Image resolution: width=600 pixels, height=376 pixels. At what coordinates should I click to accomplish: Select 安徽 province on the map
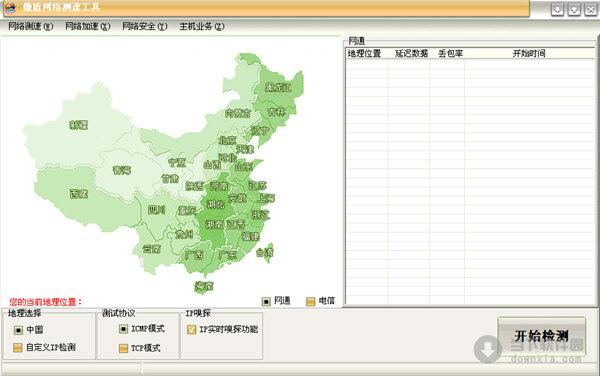[x=237, y=198]
